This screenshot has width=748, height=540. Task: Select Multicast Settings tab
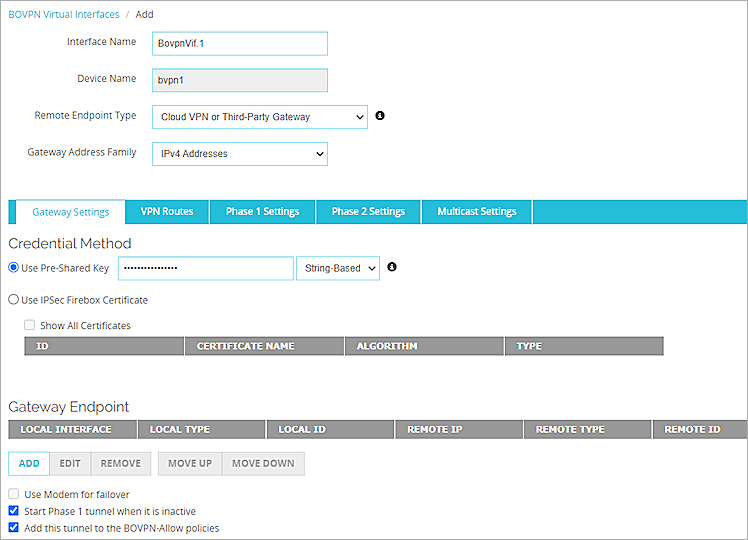point(477,212)
